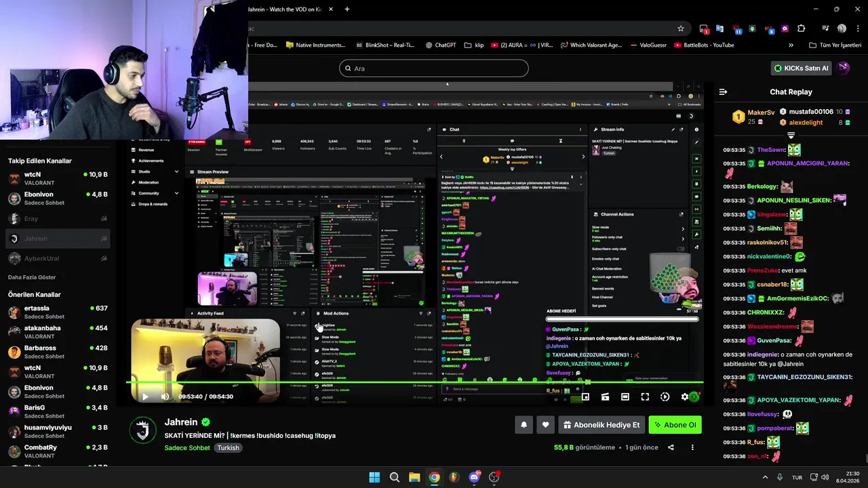The height and width of the screenshot is (488, 868).
Task: Click username pompaberat in chat replay
Action: (774, 428)
